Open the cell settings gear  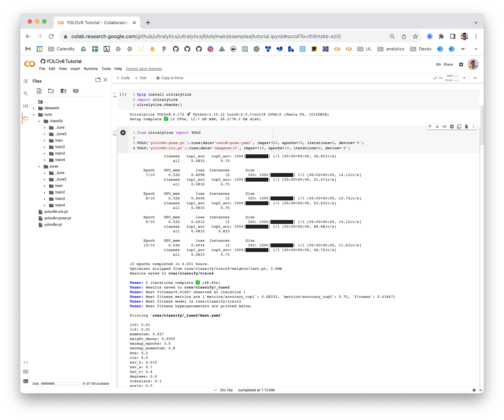pos(452,126)
